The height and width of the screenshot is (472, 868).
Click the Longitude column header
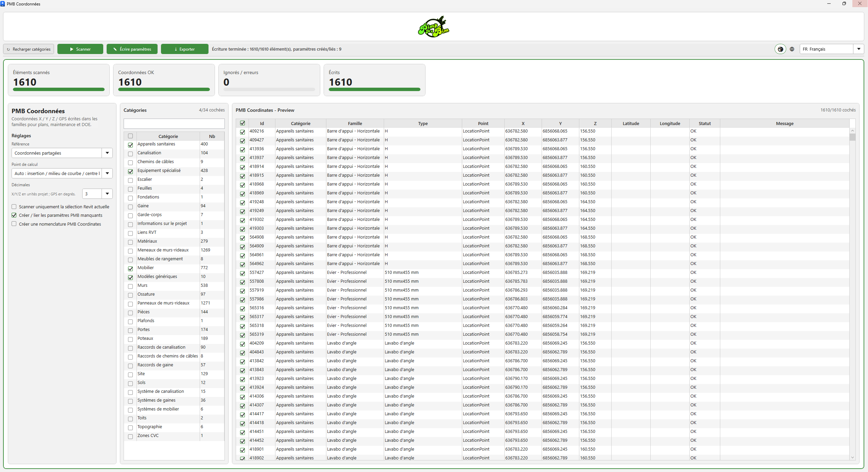point(670,123)
